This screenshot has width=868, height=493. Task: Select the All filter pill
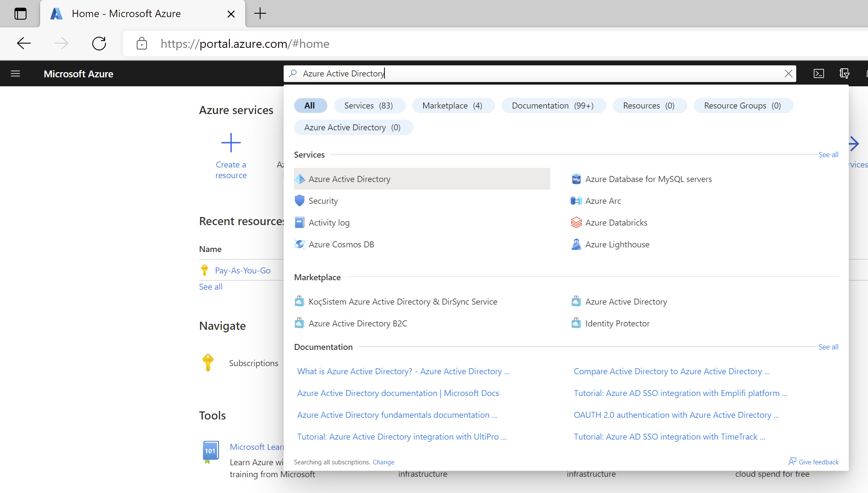311,106
